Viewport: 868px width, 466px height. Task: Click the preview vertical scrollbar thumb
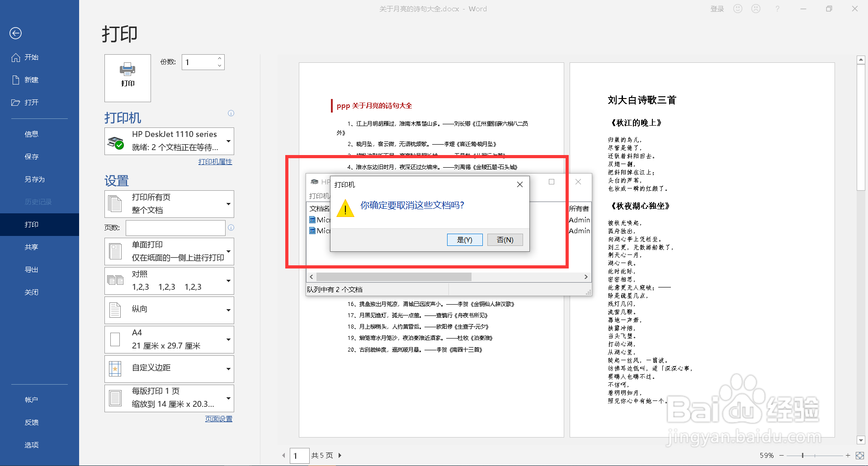coord(861,127)
